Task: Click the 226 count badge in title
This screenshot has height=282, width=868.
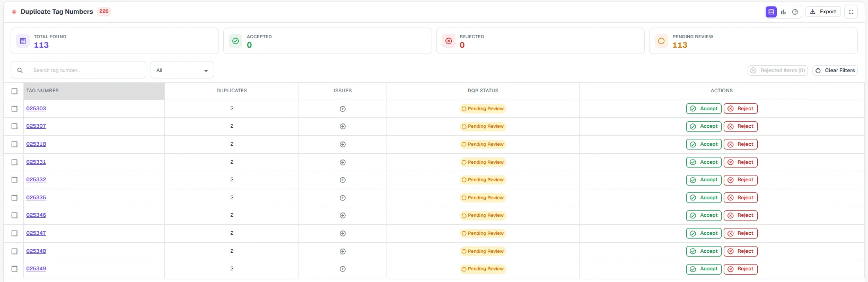Action: 104,11
